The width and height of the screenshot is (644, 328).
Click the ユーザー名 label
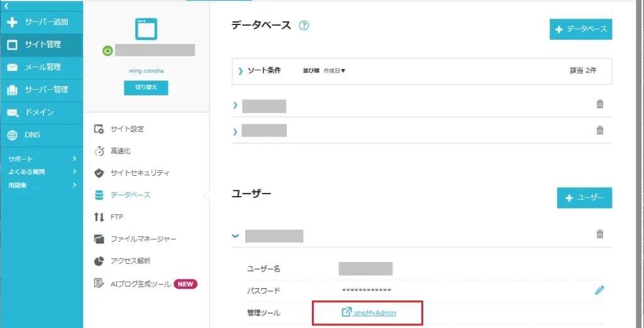[x=264, y=269]
